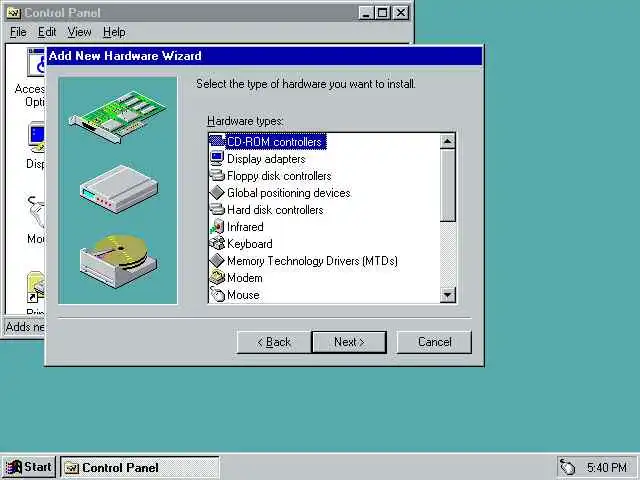640x480 pixels.
Task: Choose "Hard disk controllers" entry
Action: click(x=275, y=210)
